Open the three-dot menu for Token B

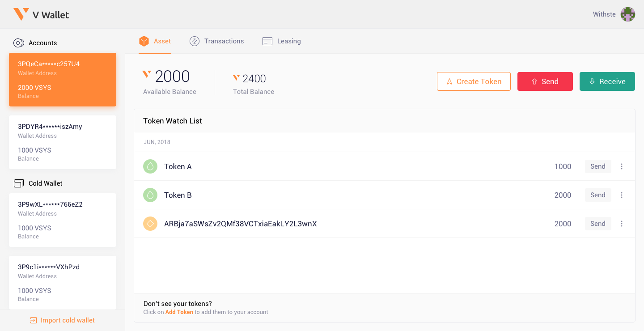pyautogui.click(x=622, y=195)
